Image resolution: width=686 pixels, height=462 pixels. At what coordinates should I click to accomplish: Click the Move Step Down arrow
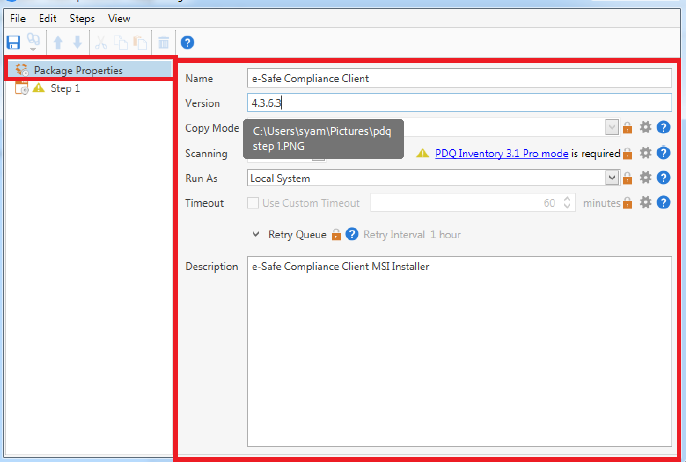tap(77, 42)
